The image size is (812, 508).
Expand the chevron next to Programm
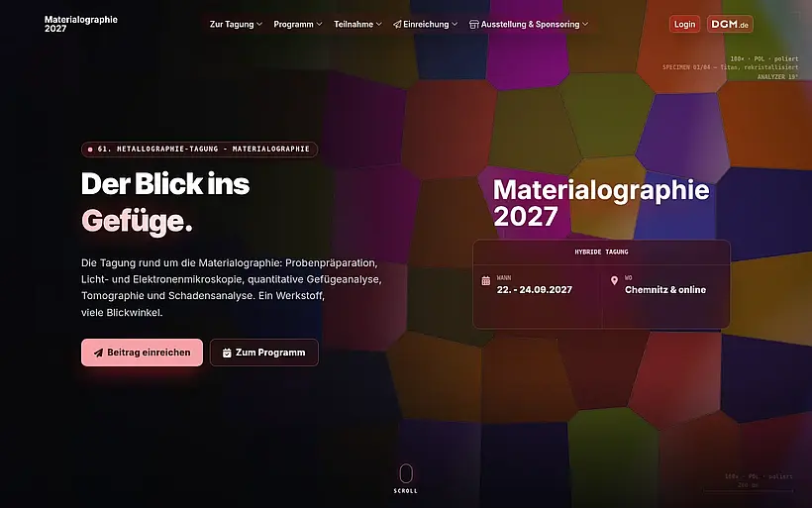coord(320,25)
